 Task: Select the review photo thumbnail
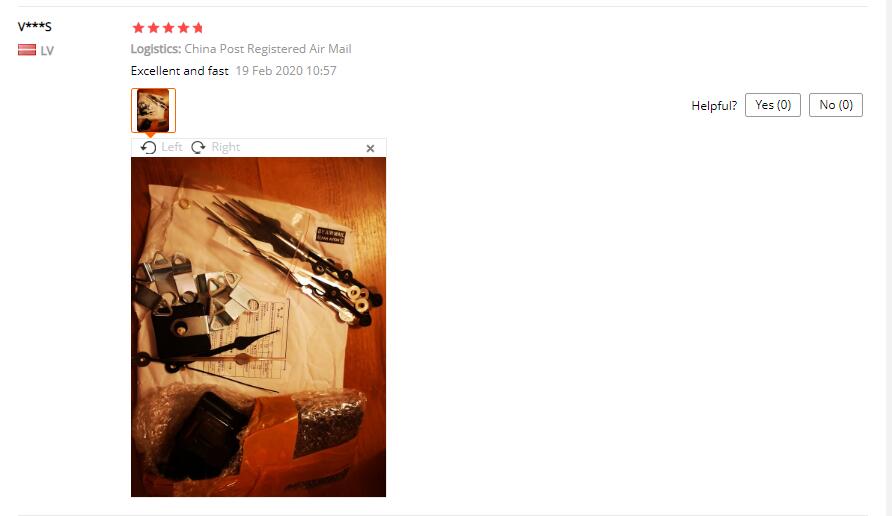153,110
